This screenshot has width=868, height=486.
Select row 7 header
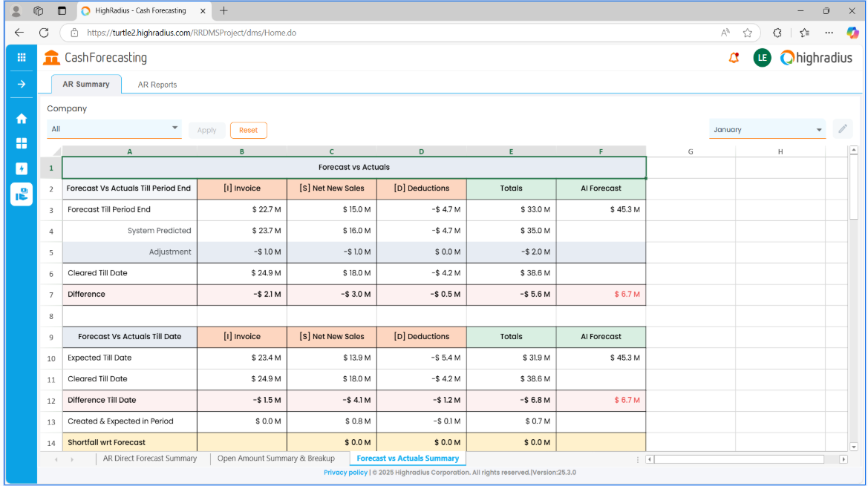click(51, 295)
